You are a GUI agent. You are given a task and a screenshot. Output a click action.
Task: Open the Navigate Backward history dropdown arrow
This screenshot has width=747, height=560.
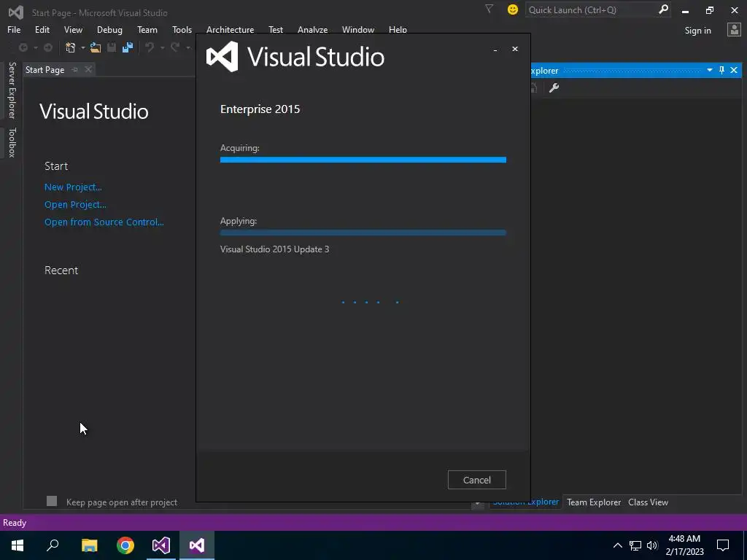tap(35, 47)
